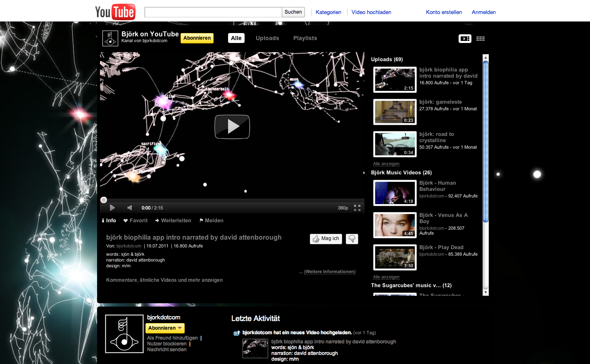Click upload activity icon in Letzte Aktivität

237,333
